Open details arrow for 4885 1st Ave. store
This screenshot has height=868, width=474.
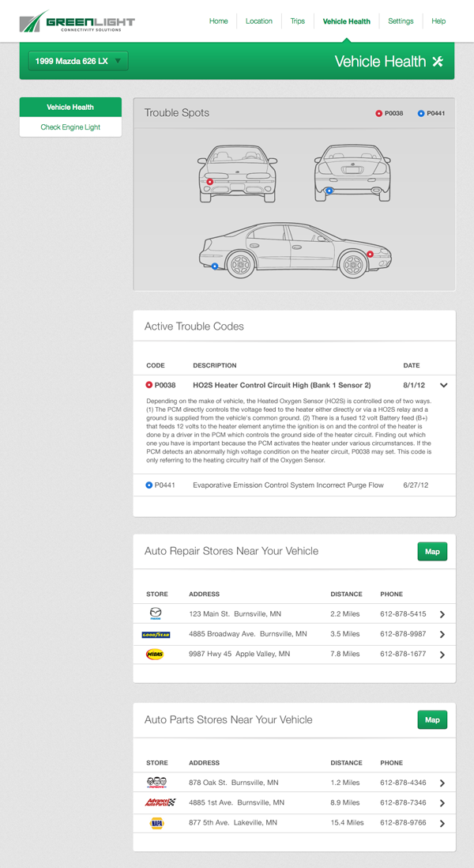pos(442,803)
